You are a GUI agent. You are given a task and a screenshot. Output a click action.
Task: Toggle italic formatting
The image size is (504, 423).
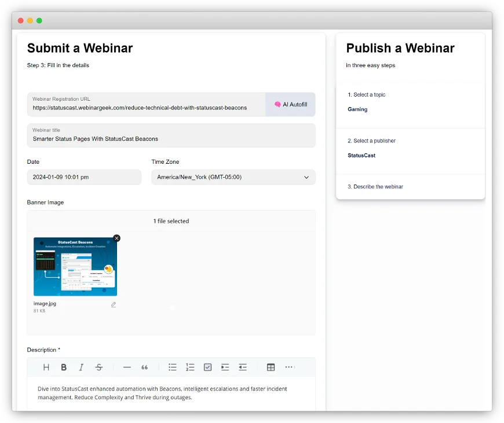pos(81,367)
